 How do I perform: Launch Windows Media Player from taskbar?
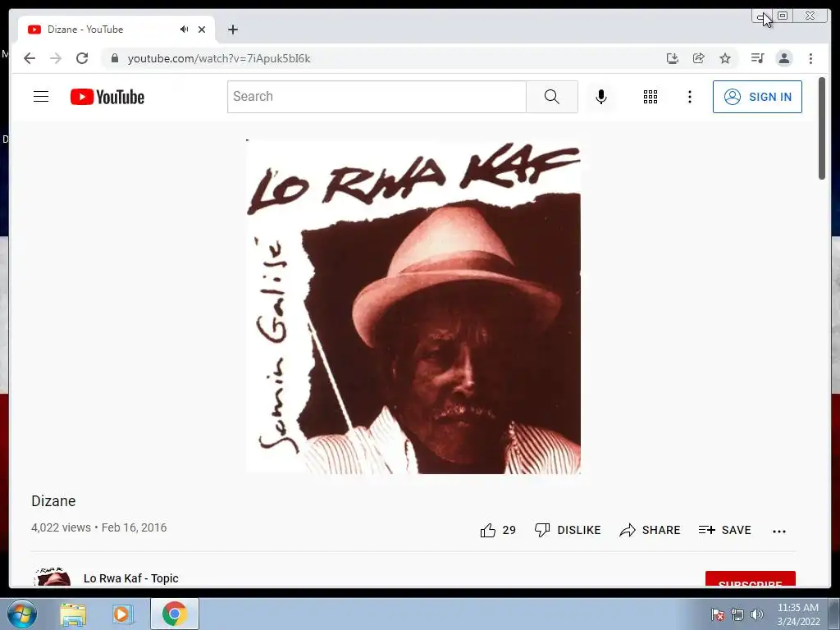pyautogui.click(x=122, y=614)
